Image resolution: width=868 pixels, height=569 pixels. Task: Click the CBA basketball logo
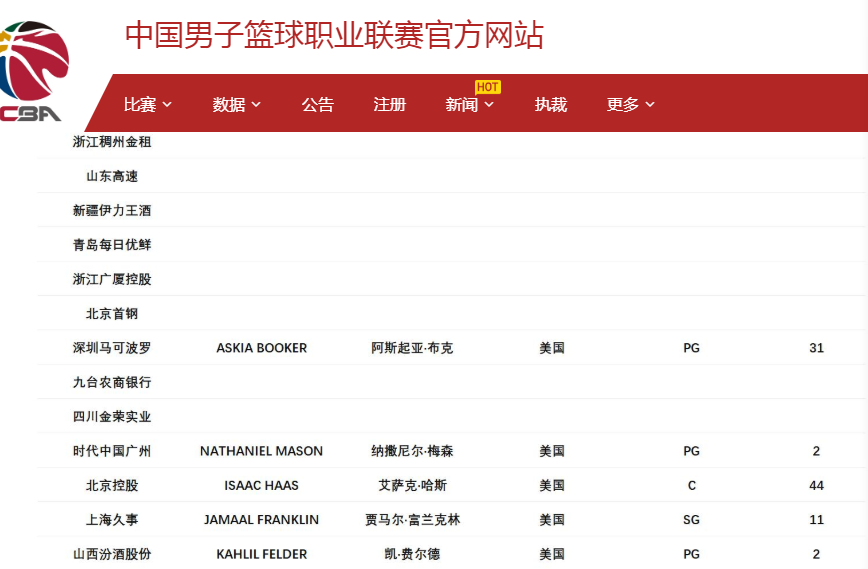coord(33,71)
